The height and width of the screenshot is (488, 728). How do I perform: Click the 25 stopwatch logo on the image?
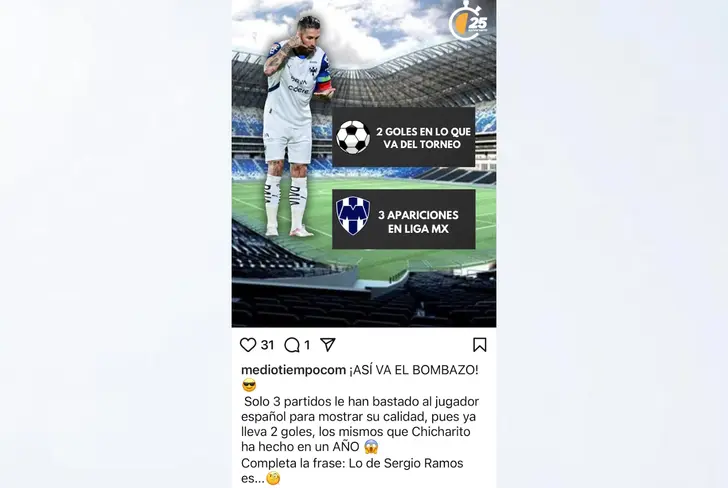(x=468, y=22)
